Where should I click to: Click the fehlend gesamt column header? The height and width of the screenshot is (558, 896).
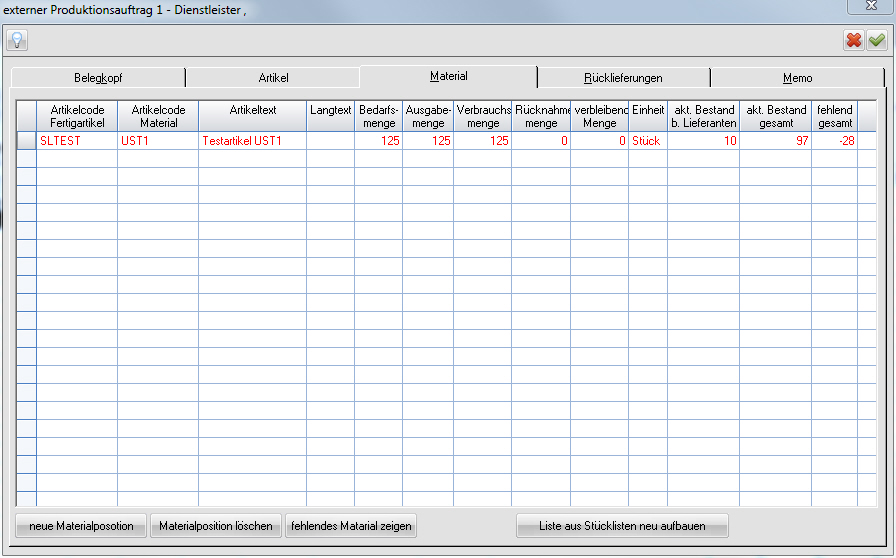[834, 116]
